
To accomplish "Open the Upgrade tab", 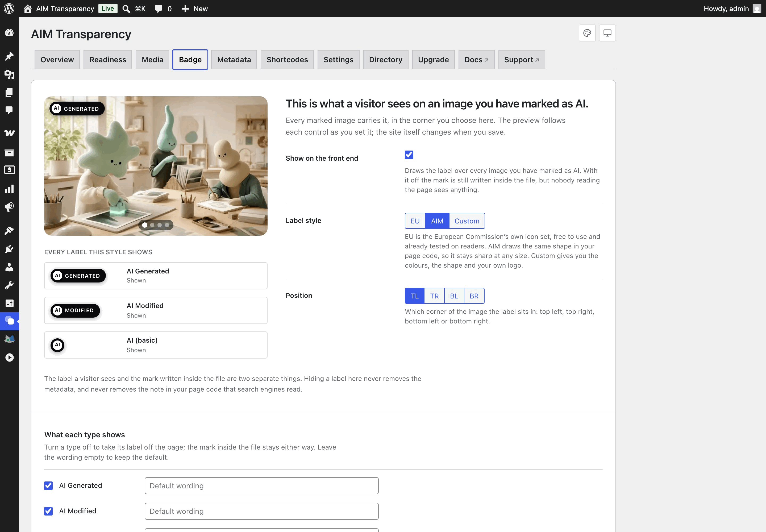I will (433, 60).
